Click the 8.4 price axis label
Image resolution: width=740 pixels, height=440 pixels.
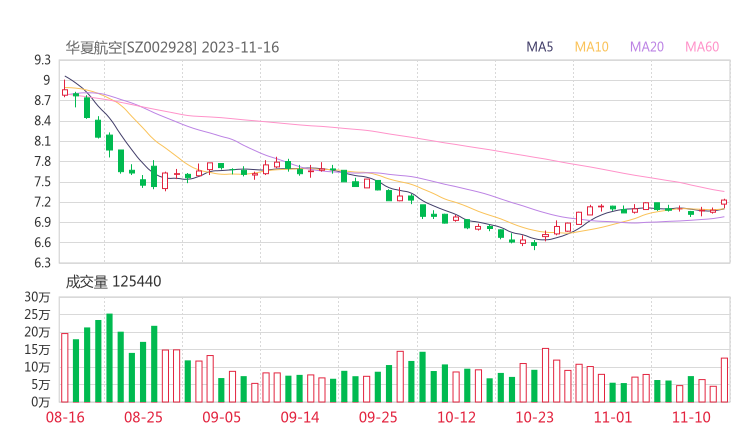tap(42, 121)
